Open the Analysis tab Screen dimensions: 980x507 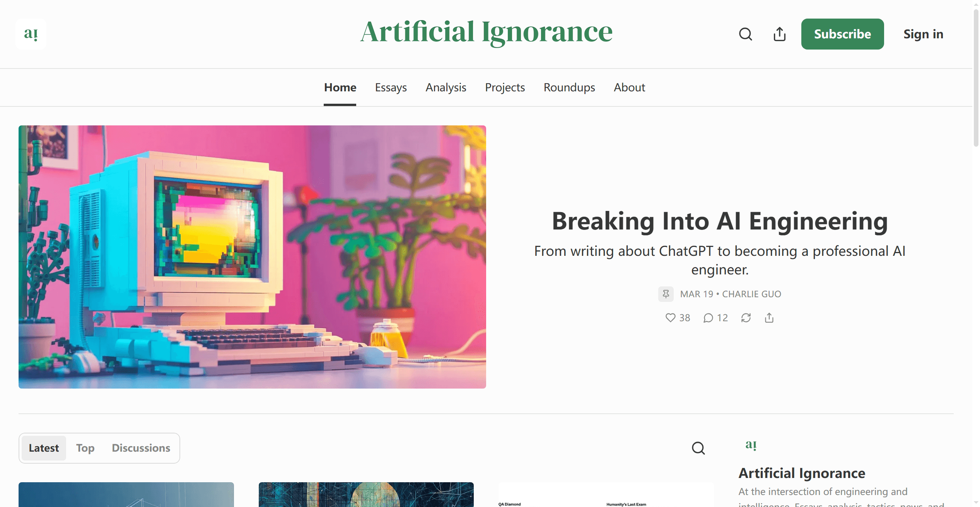point(446,87)
